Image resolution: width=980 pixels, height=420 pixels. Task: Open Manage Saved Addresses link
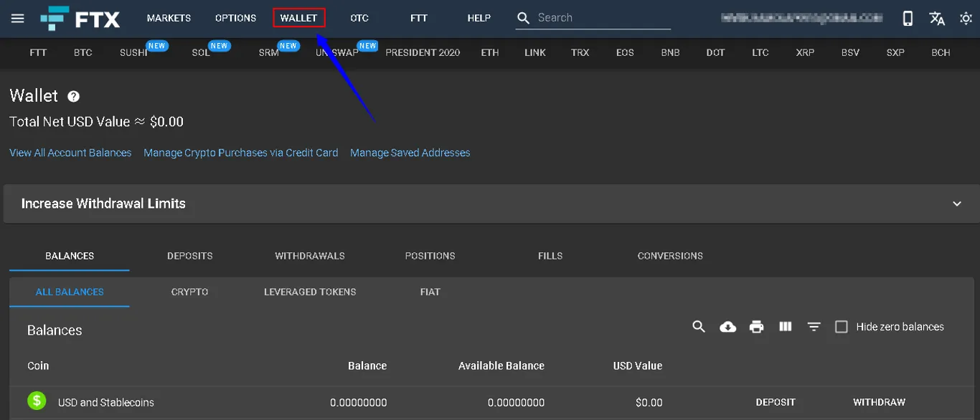pos(410,153)
